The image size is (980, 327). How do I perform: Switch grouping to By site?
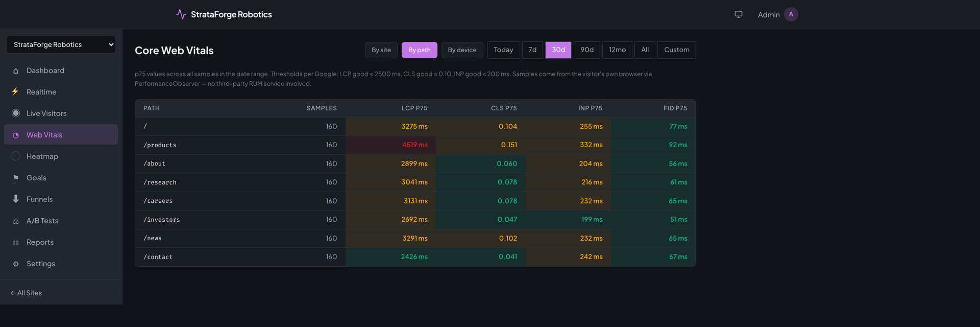(381, 50)
